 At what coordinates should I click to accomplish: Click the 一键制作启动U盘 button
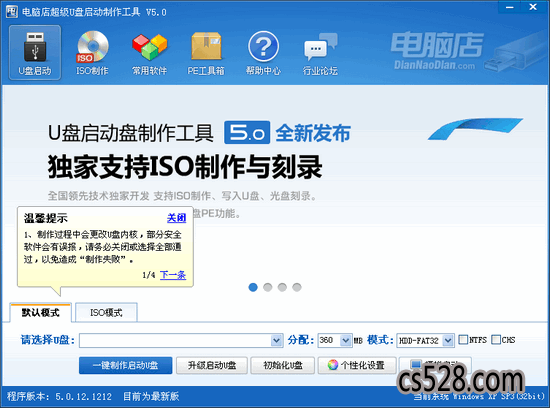tap(126, 366)
